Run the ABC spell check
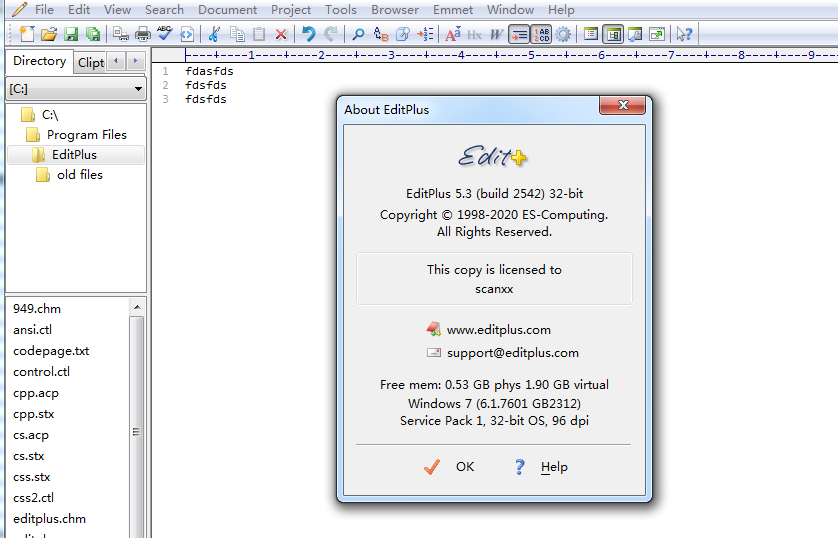 [x=165, y=34]
